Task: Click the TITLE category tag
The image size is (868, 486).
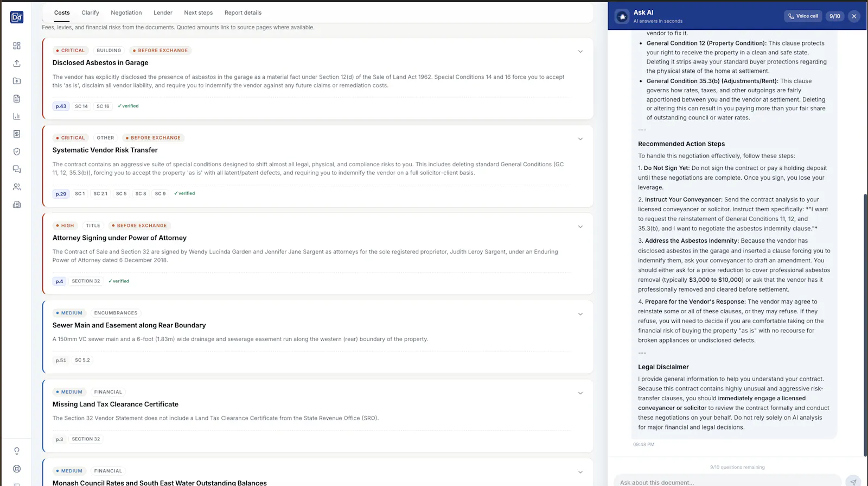Action: point(93,225)
